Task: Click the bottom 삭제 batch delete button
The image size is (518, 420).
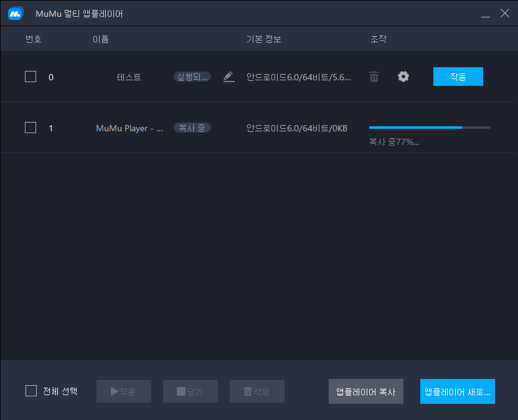Action: tap(257, 391)
